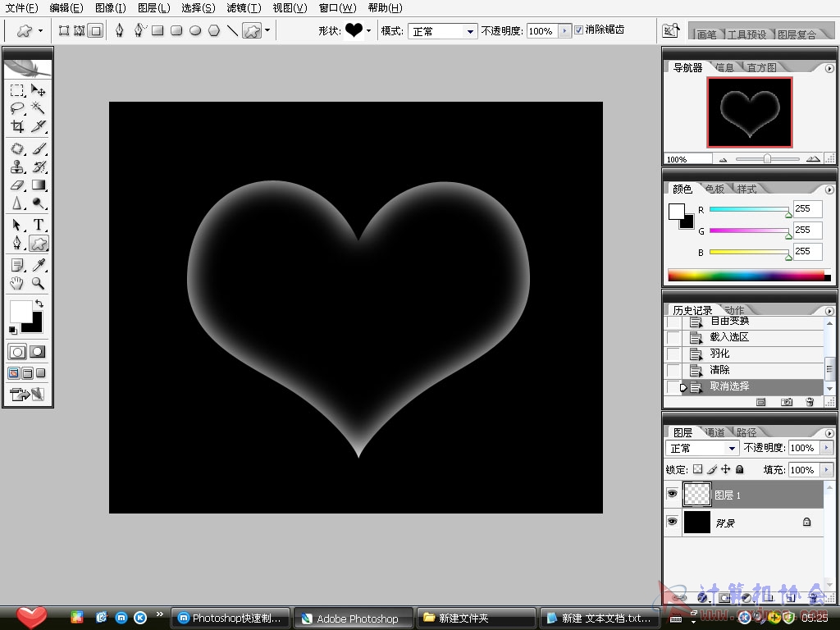Screen dimensions: 840x630
Task: Select the Type tool
Action: [x=38, y=226]
